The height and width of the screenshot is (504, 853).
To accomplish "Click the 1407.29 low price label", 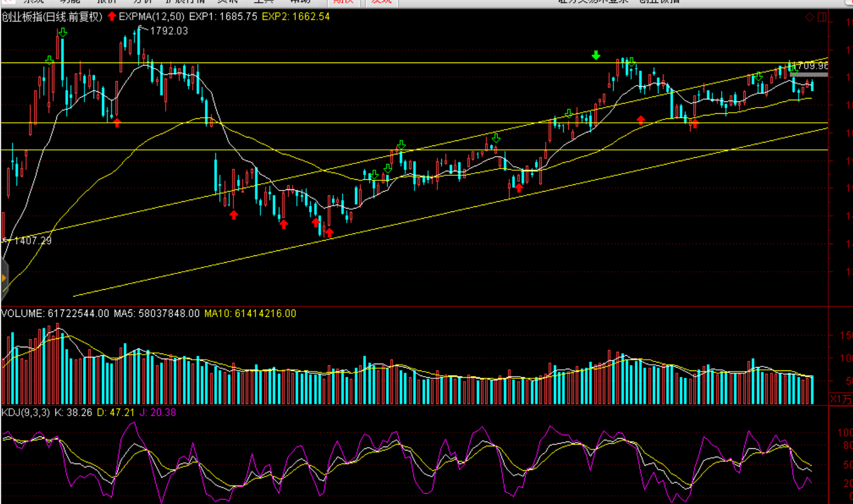I will (32, 241).
